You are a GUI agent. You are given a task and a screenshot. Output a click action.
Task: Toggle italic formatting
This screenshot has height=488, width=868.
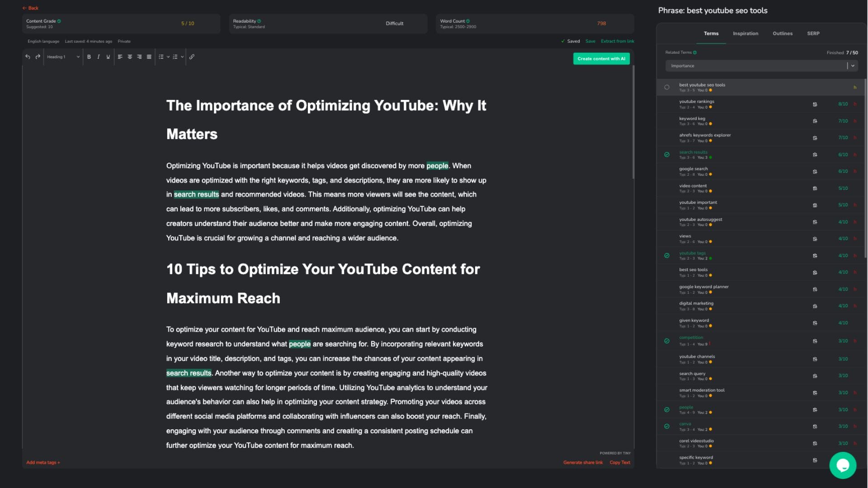pyautogui.click(x=99, y=57)
